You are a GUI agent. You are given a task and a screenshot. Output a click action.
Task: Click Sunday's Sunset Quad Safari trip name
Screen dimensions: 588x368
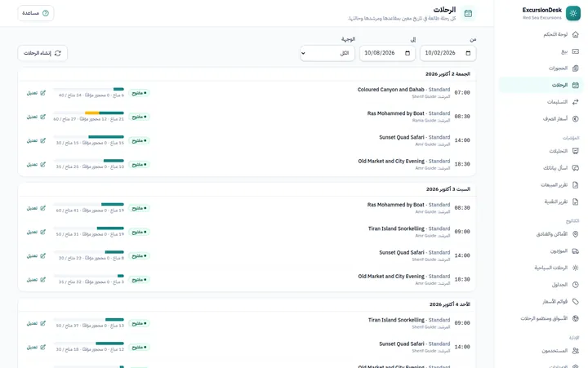(402, 344)
